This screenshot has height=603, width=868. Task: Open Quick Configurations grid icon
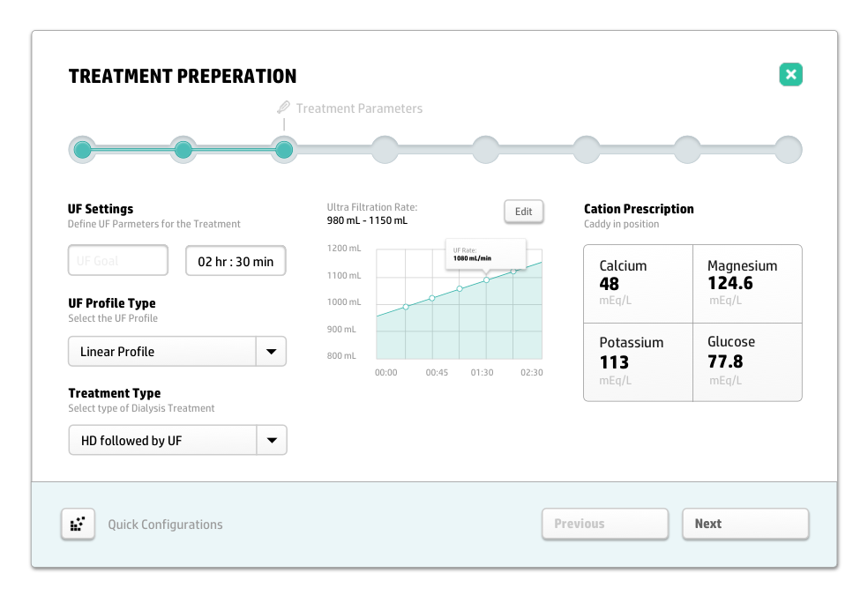[78, 524]
